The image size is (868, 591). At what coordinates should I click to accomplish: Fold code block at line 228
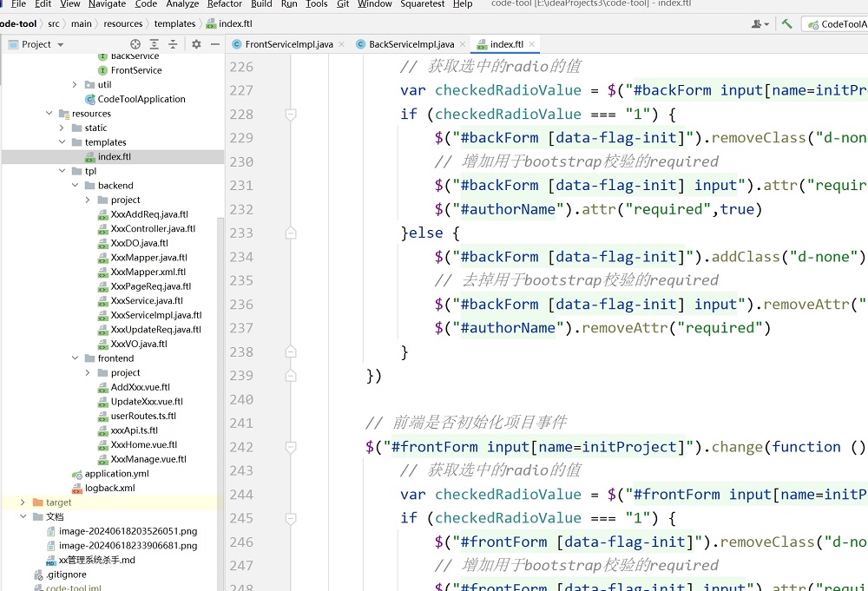coord(291,115)
